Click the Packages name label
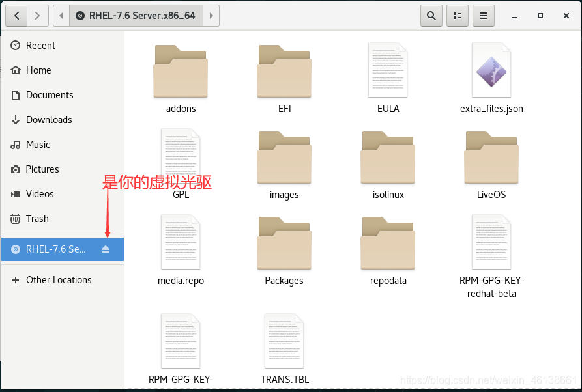The image size is (582, 392). (284, 281)
